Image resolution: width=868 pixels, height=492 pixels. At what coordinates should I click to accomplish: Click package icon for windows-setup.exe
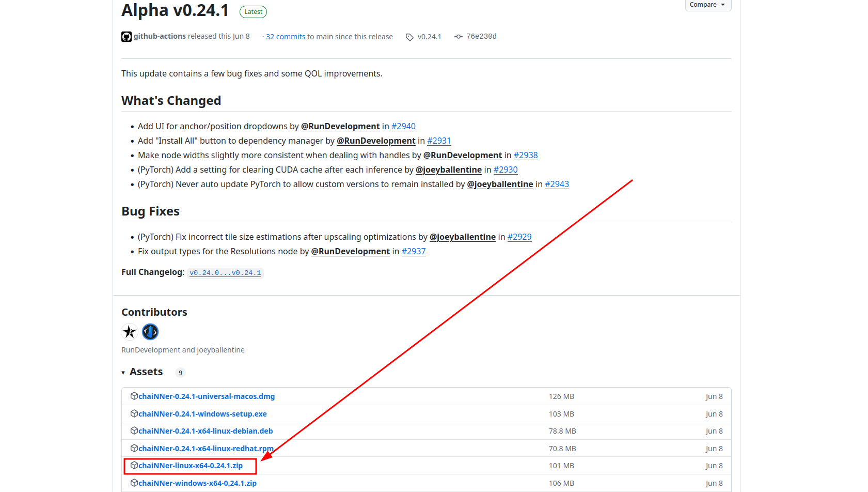click(134, 413)
